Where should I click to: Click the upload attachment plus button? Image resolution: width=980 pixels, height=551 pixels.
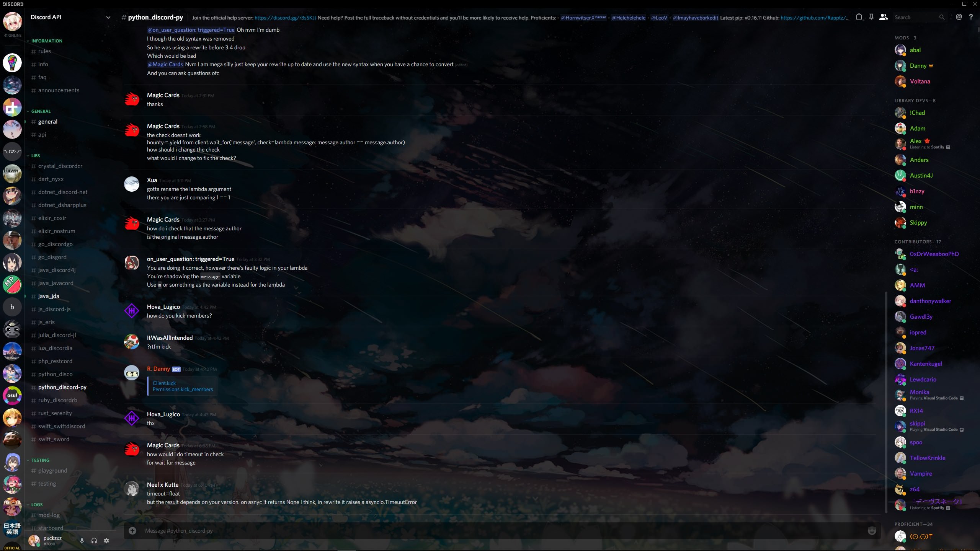132,531
